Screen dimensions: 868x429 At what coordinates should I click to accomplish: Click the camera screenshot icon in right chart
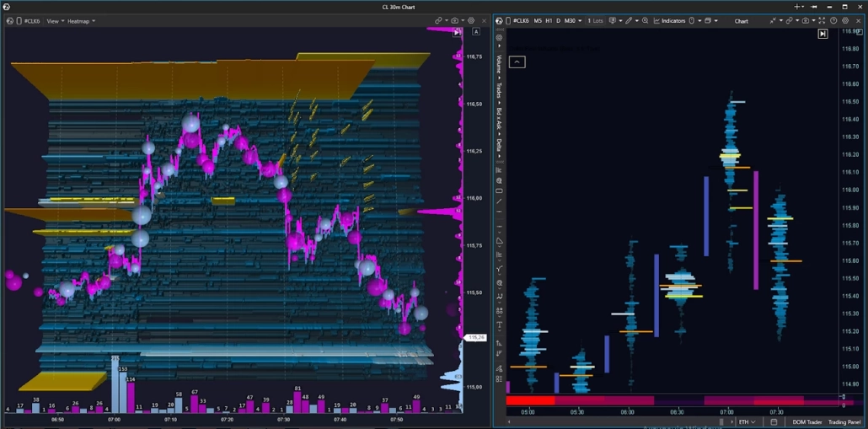(805, 21)
